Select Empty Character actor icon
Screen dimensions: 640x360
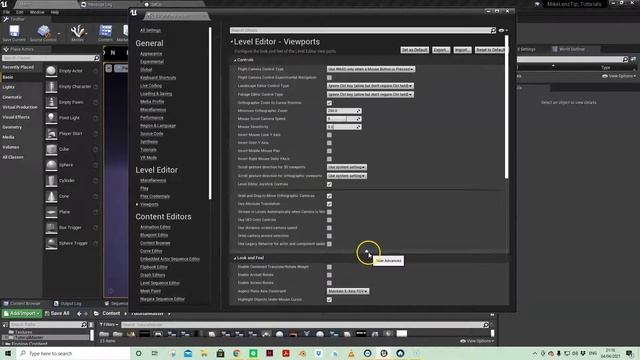tap(51, 87)
